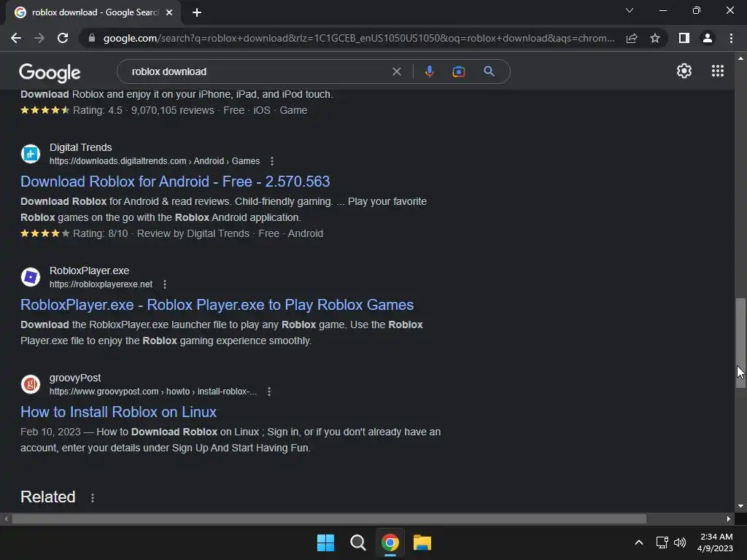The height and width of the screenshot is (560, 747).
Task: Click the groovyPost site name
Action: (75, 378)
